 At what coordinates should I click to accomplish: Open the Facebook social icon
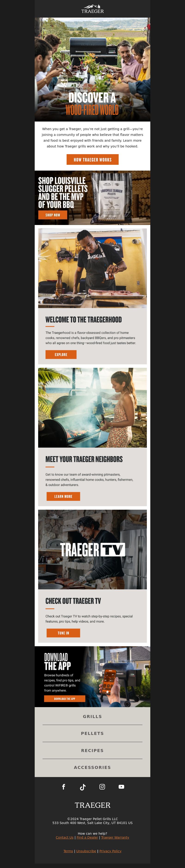64,787
